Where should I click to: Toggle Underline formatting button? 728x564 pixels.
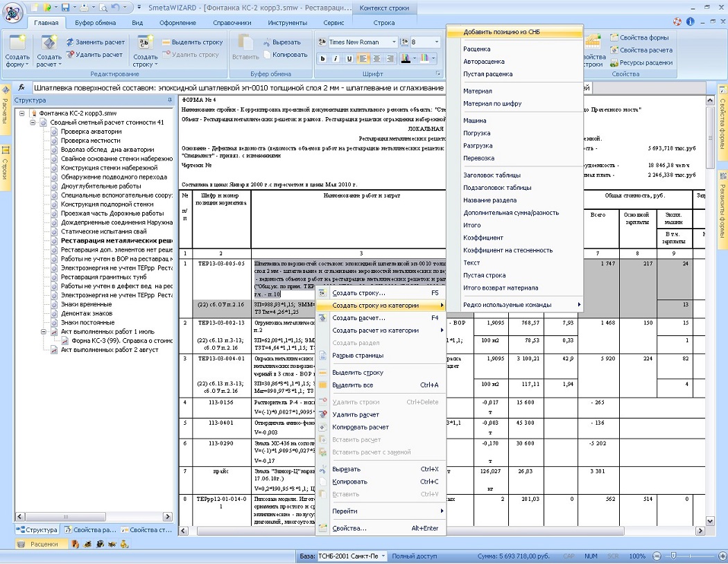click(349, 58)
